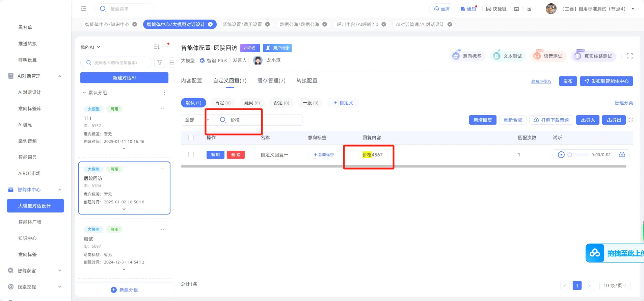Toggle fullscreen view icon
This screenshot has width=644, height=301.
coord(630,56)
